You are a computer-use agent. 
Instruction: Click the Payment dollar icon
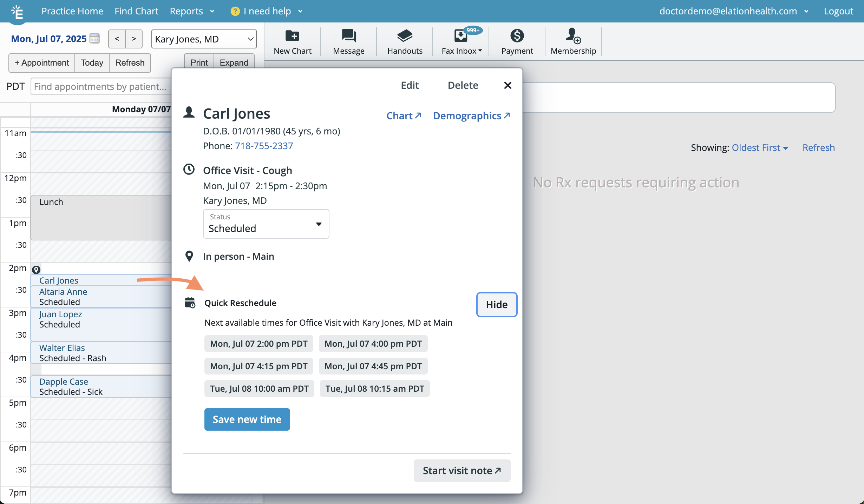[x=517, y=36]
